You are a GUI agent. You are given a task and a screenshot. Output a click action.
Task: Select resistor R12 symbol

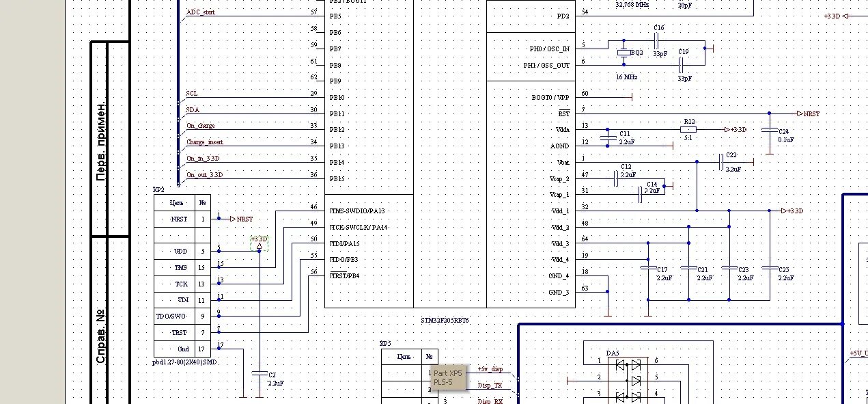click(688, 129)
